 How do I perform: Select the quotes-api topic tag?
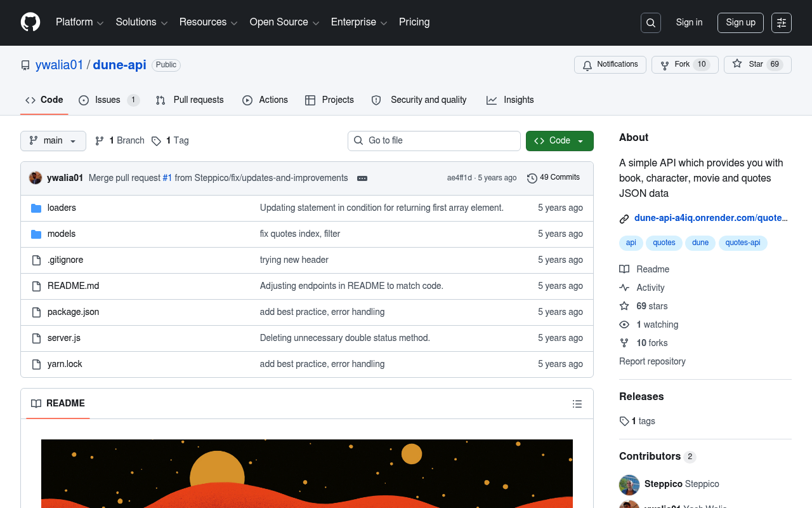(x=743, y=243)
